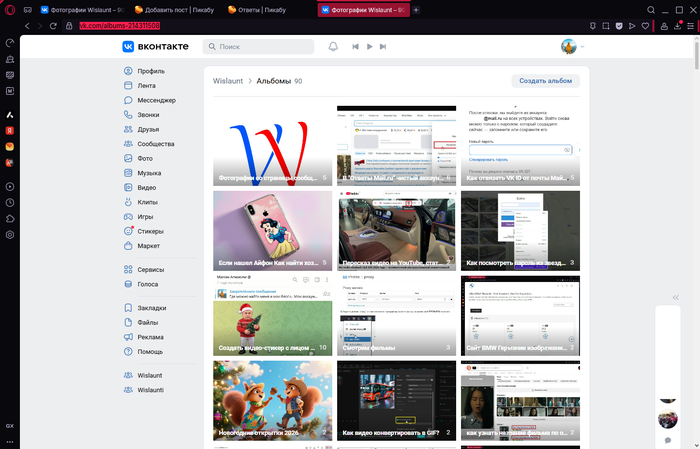Open the 'Новогодние открытки 2026' album thumbnail
The width and height of the screenshot is (700, 449).
[272, 400]
